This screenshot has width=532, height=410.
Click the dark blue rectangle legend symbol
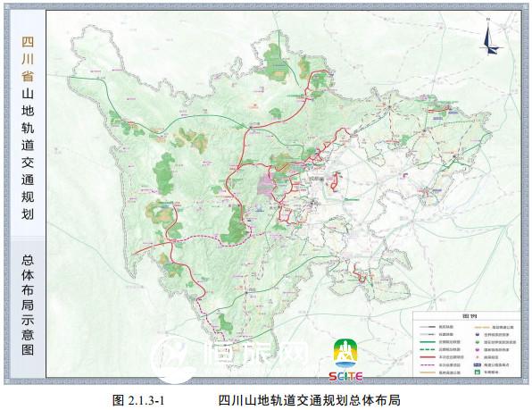[478, 364]
